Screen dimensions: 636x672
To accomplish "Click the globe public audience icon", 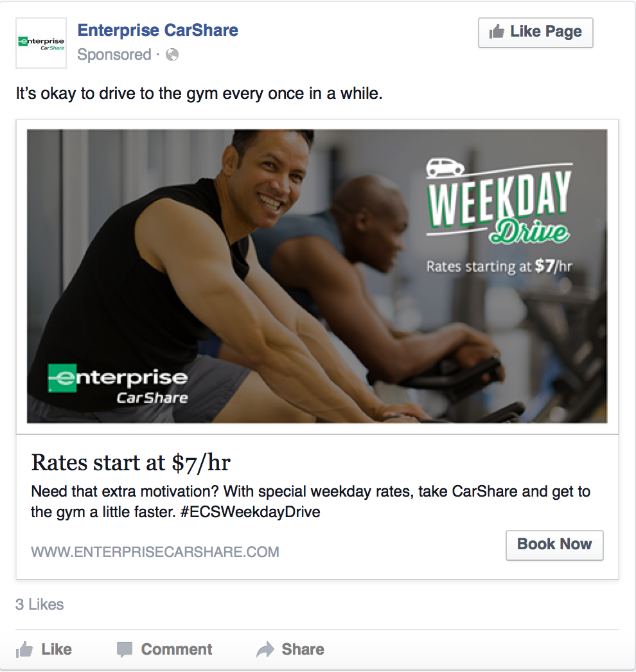I will (x=172, y=55).
